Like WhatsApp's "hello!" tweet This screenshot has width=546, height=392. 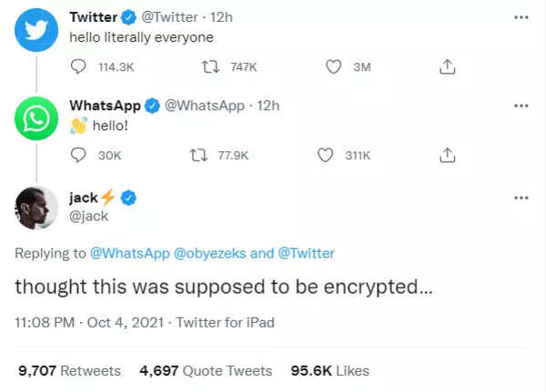[325, 156]
